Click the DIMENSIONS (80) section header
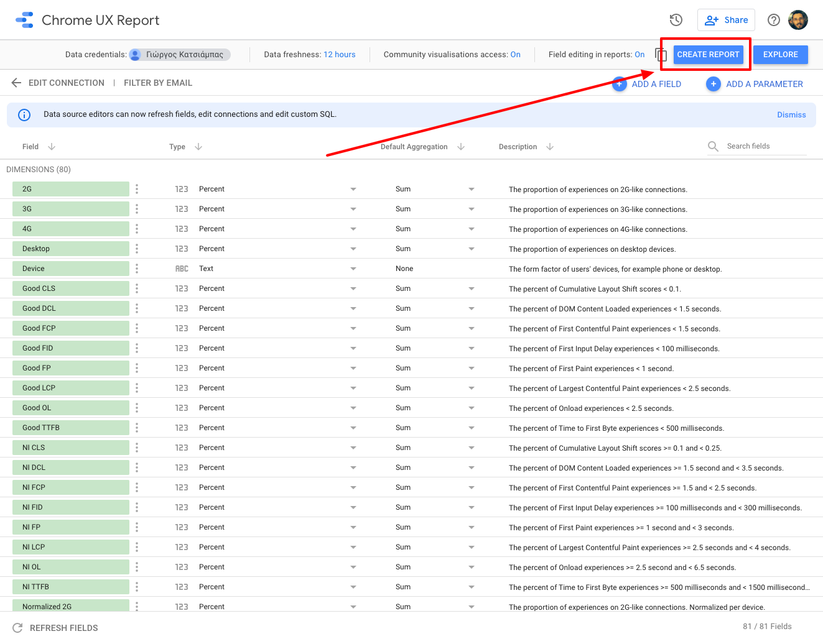Image resolution: width=823 pixels, height=644 pixels. (x=39, y=169)
